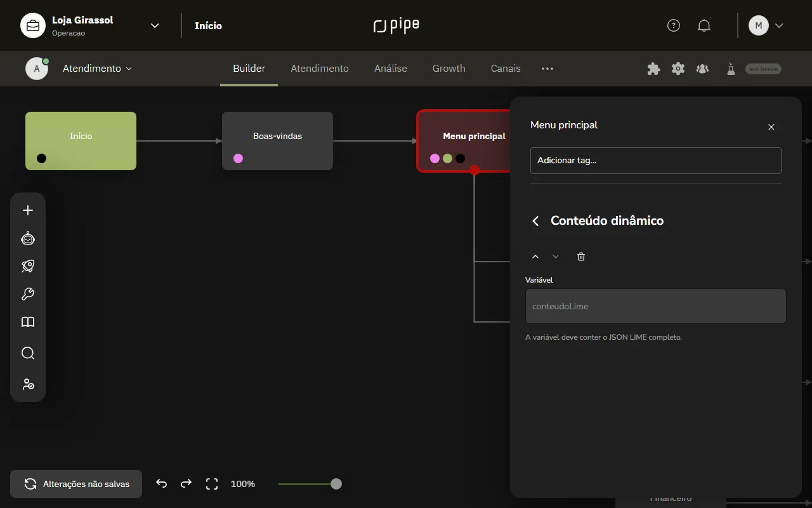Image resolution: width=812 pixels, height=508 pixels.
Task: Open the puzzle-piece extensions icon
Action: (653, 69)
